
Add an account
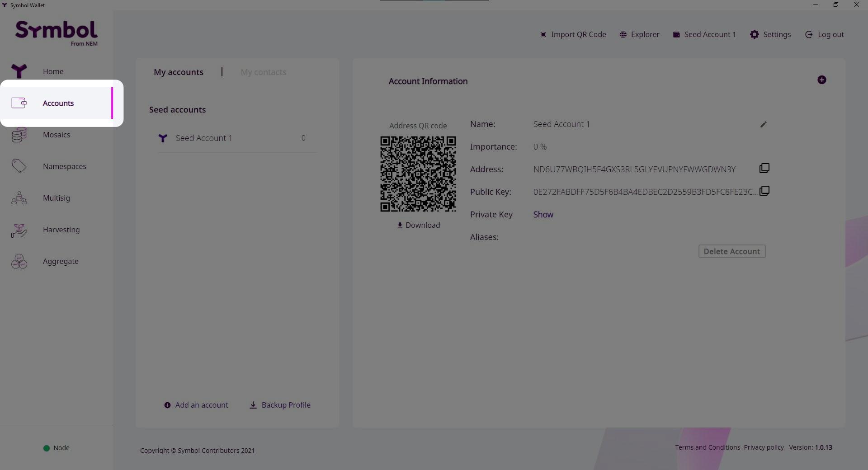[x=196, y=405]
